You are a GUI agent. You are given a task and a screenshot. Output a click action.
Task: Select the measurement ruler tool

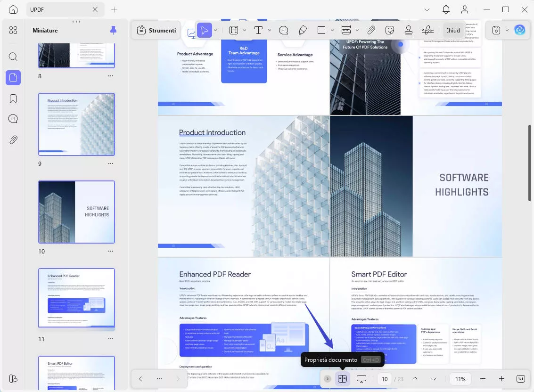point(346,30)
